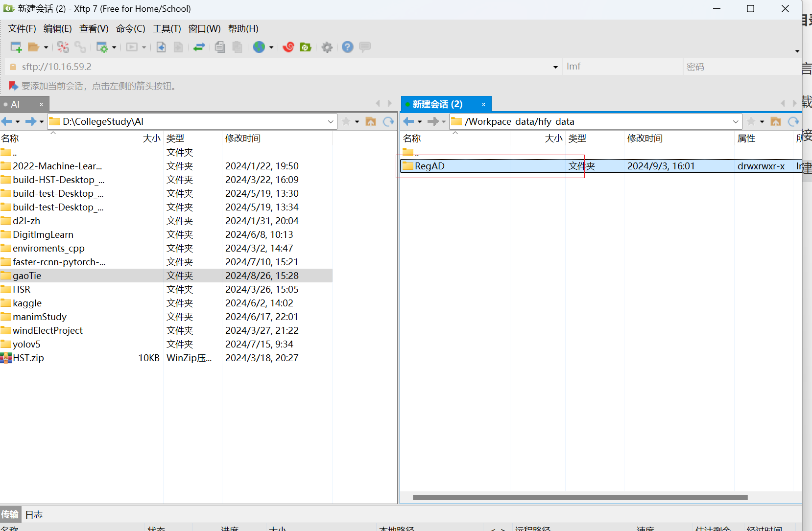Open the 工具(T) menu
Viewport: 812px width, 531px height.
coord(167,29)
